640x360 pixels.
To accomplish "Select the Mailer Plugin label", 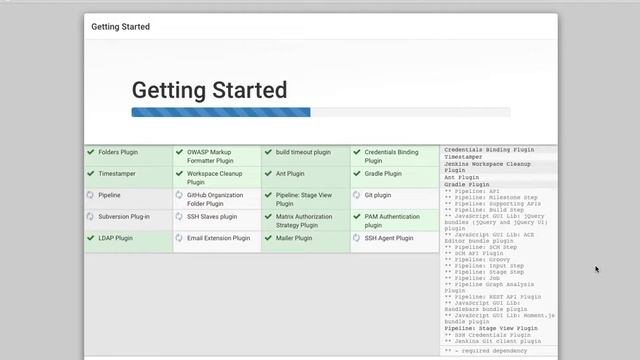I will tap(294, 238).
